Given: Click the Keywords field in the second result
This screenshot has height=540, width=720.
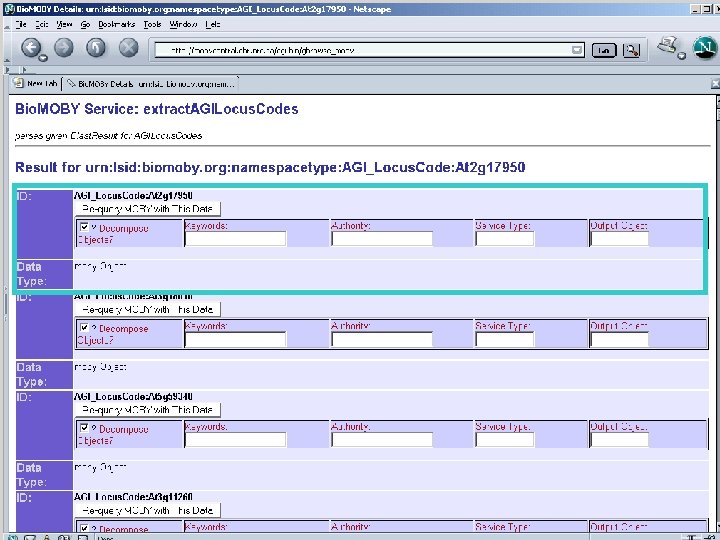Looking at the screenshot, I should 236,339.
